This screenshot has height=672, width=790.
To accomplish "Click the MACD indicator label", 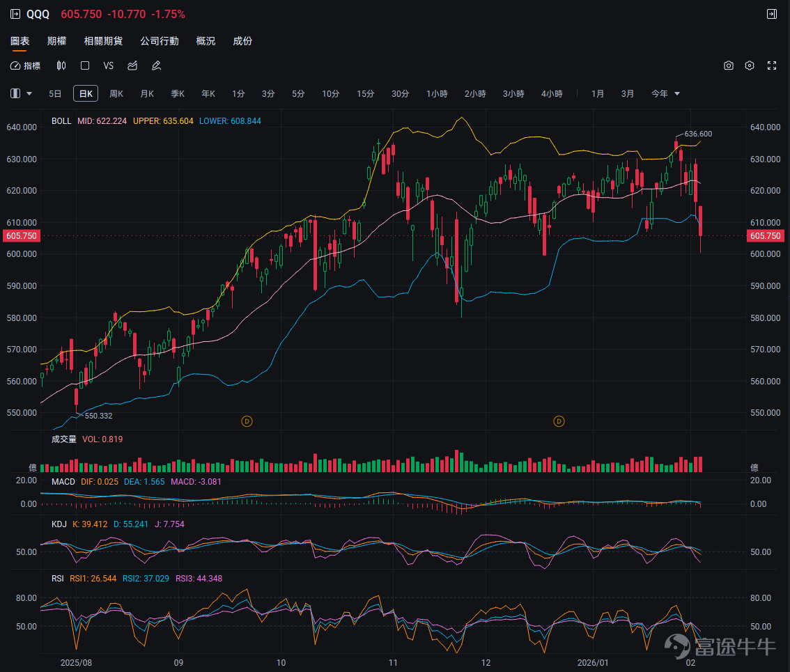I will (x=63, y=482).
